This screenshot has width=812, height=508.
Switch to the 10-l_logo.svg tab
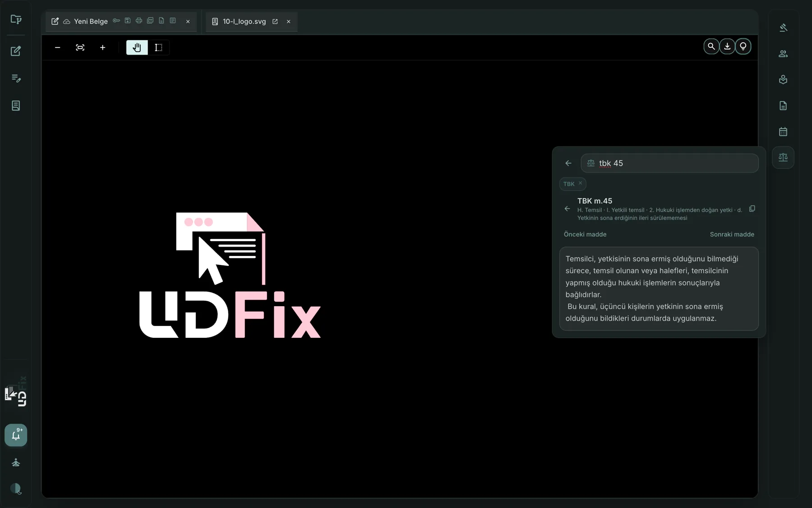pyautogui.click(x=244, y=21)
